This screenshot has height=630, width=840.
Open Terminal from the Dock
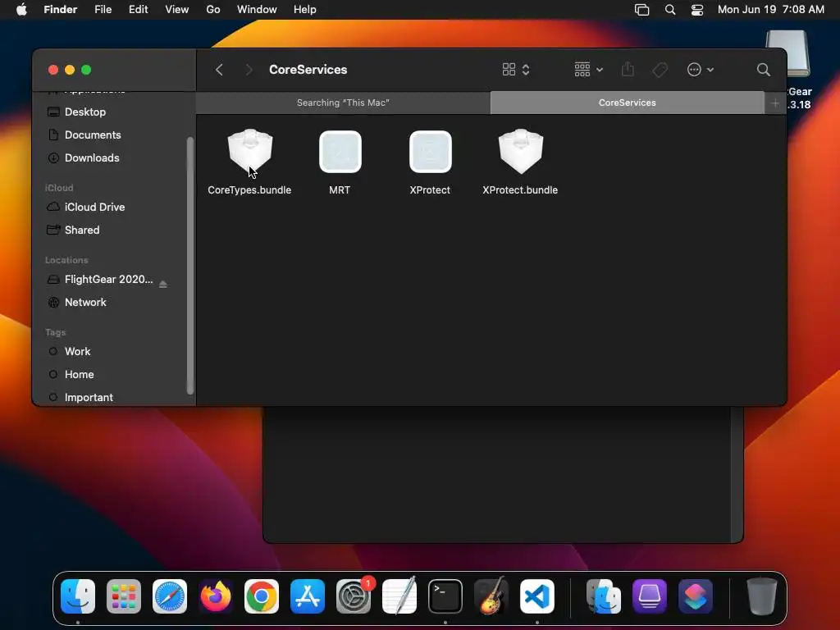445,596
